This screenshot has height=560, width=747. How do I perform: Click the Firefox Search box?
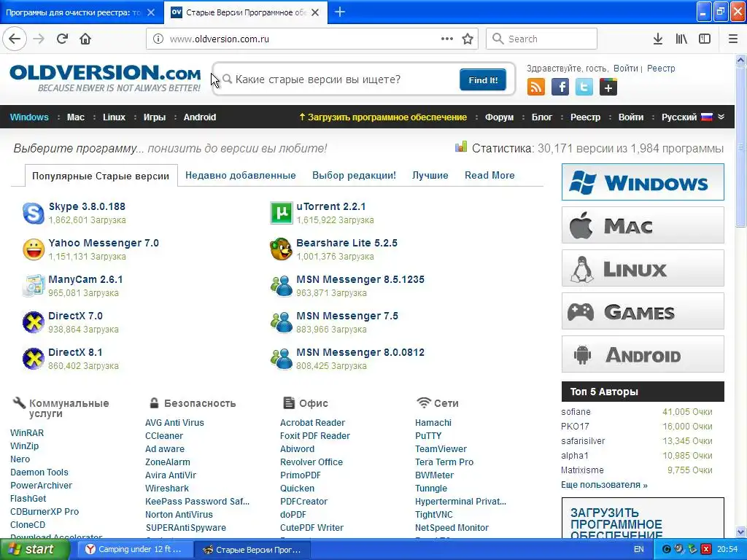point(542,39)
